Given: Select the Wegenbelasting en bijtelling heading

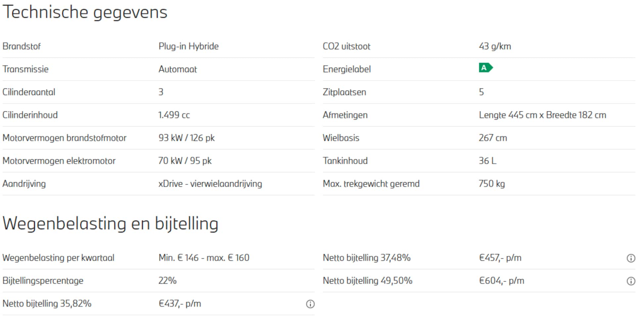Looking at the screenshot, I should click(x=111, y=224).
